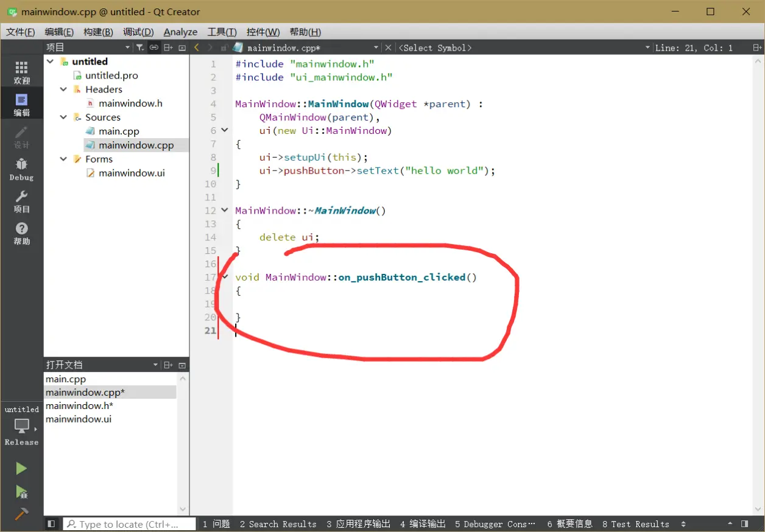Go forward in editor navigation history
The height and width of the screenshot is (532, 765).
(210, 47)
